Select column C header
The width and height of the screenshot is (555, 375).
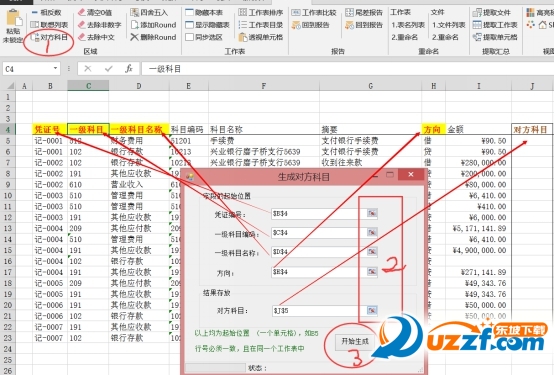(88, 86)
